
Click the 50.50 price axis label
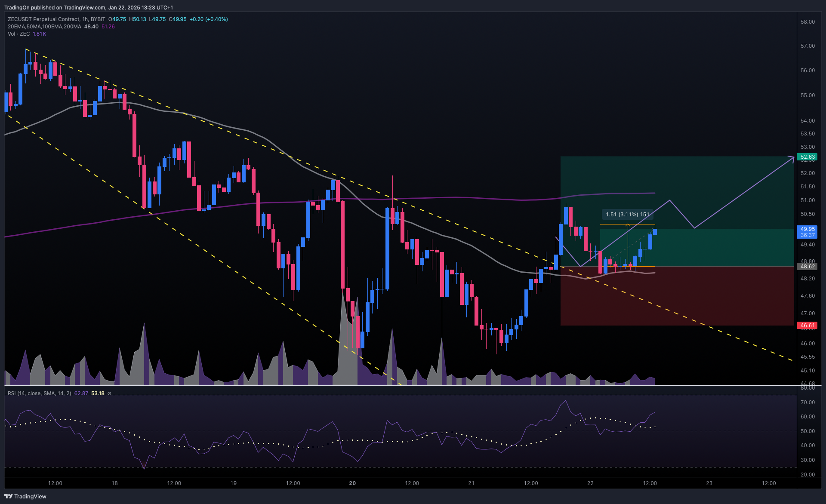tap(808, 214)
